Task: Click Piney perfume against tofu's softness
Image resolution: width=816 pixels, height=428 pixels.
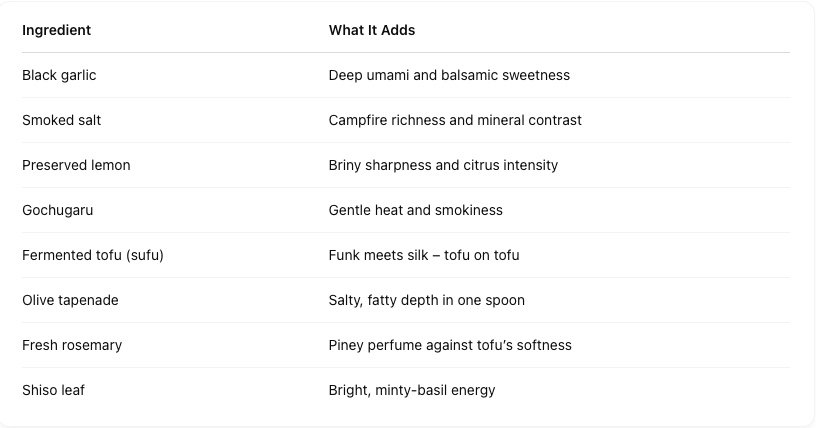Action: click(x=450, y=345)
